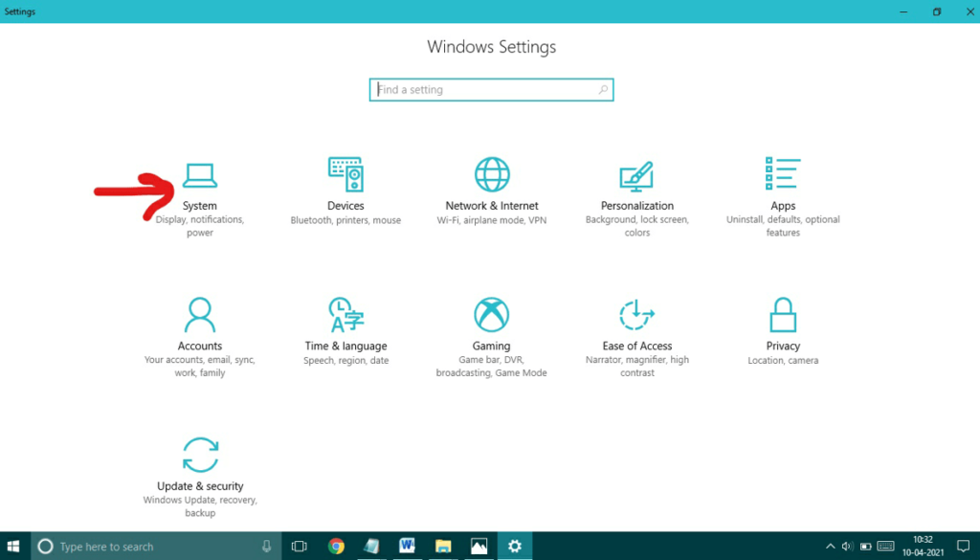Image resolution: width=980 pixels, height=560 pixels.
Task: Open Devices settings
Action: click(x=345, y=189)
